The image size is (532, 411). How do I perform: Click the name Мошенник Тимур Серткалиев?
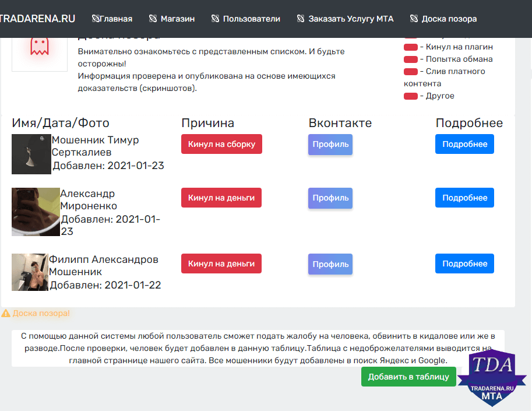96,146
